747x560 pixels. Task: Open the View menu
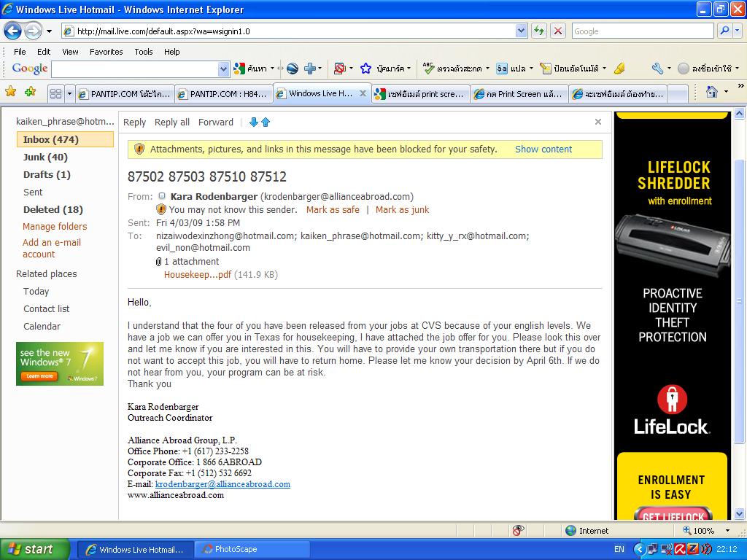(70, 52)
